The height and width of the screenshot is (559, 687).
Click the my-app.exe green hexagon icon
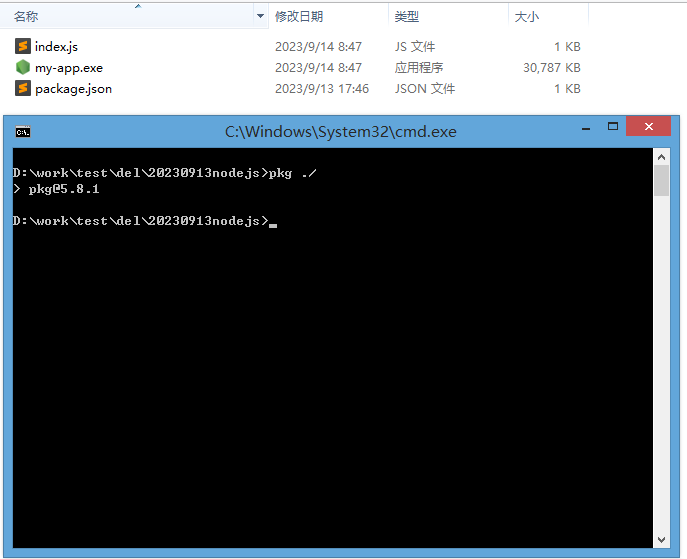pos(23,67)
